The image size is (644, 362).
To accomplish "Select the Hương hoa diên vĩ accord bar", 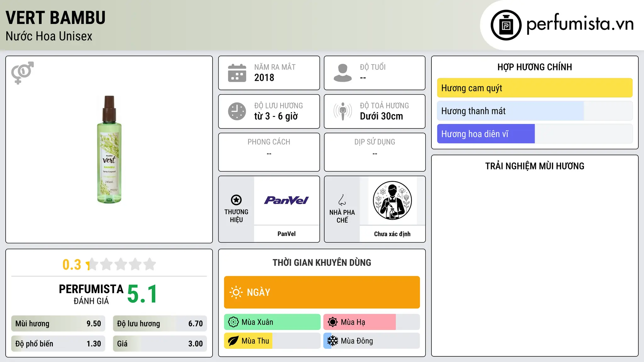I will point(535,134).
